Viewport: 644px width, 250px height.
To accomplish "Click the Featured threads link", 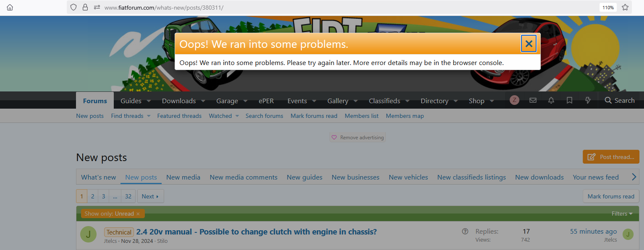I will (x=179, y=116).
